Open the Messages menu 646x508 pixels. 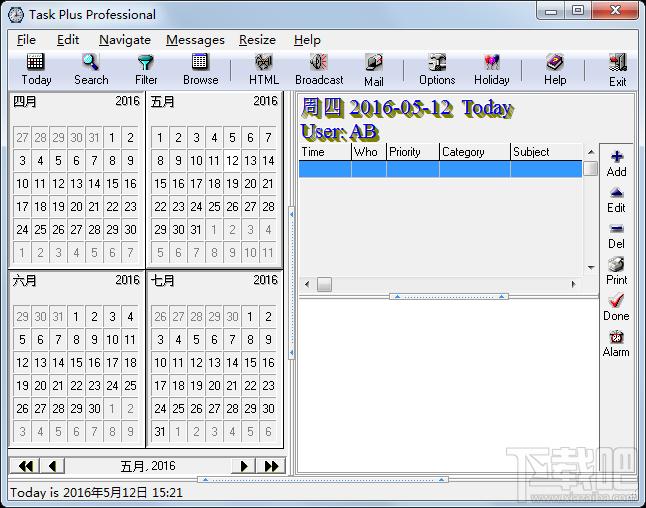[195, 40]
